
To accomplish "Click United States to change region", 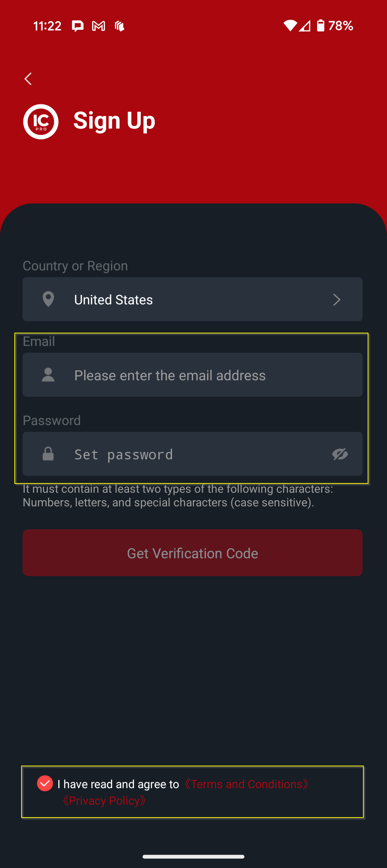I will tap(113, 299).
